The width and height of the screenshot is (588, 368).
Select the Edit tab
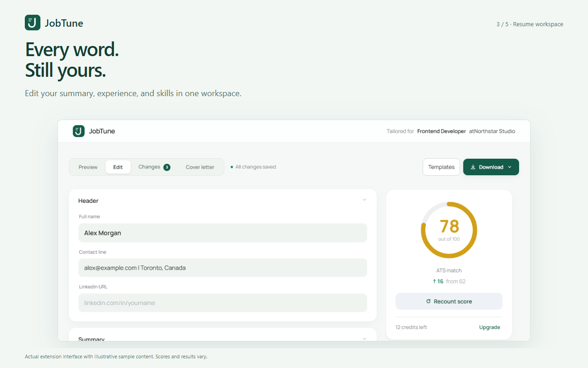[x=118, y=167]
